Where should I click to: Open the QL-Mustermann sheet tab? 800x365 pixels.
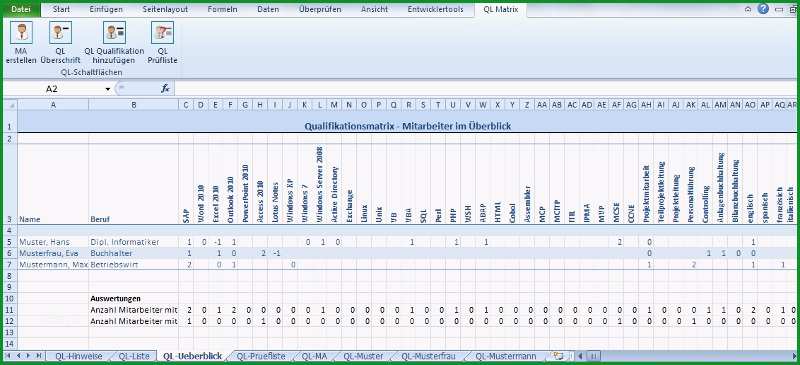coord(506,356)
